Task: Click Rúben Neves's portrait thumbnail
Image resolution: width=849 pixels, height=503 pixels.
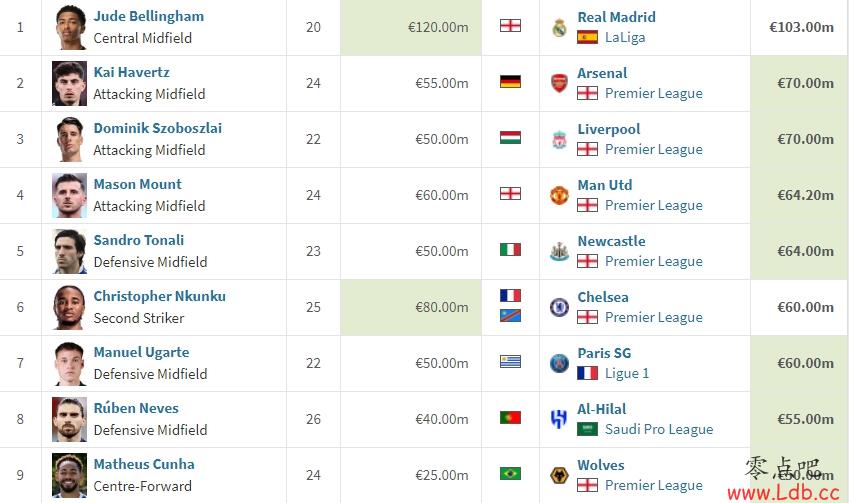Action: coord(69,420)
